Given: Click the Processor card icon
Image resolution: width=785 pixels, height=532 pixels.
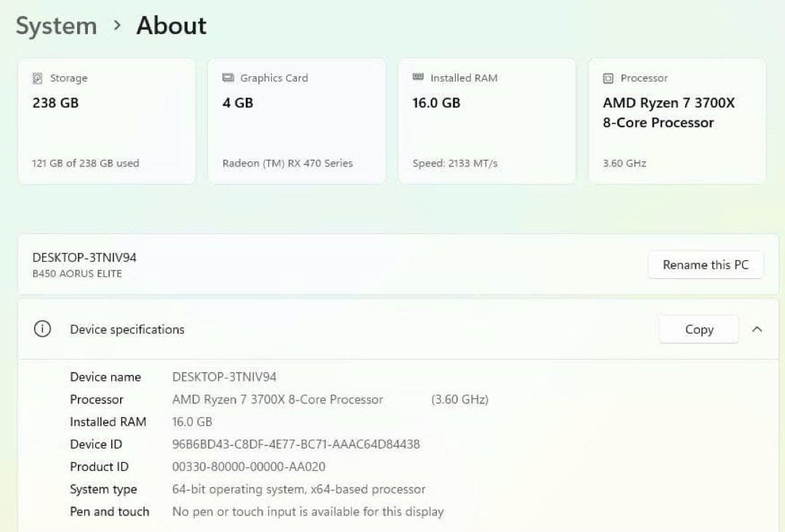Looking at the screenshot, I should tap(608, 78).
